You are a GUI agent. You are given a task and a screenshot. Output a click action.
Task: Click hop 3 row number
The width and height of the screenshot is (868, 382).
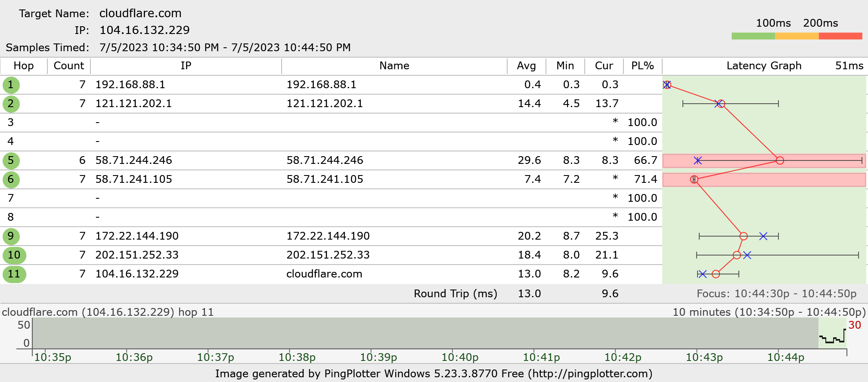click(x=11, y=123)
